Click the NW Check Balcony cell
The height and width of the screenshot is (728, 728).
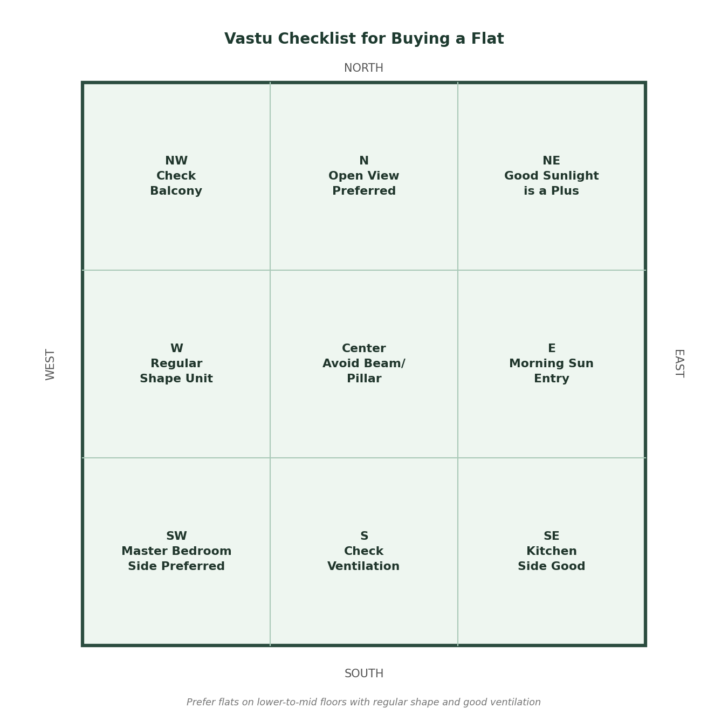pyautogui.click(x=176, y=176)
